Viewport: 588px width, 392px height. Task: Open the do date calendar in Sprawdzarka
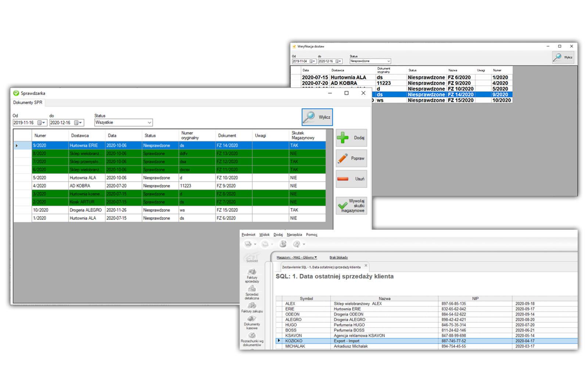(78, 123)
